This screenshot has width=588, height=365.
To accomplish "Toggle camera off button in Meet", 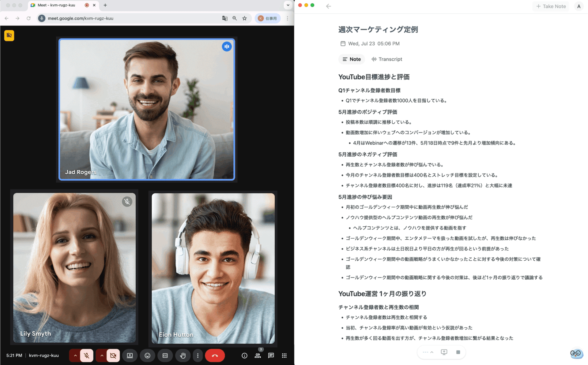I will tap(113, 356).
